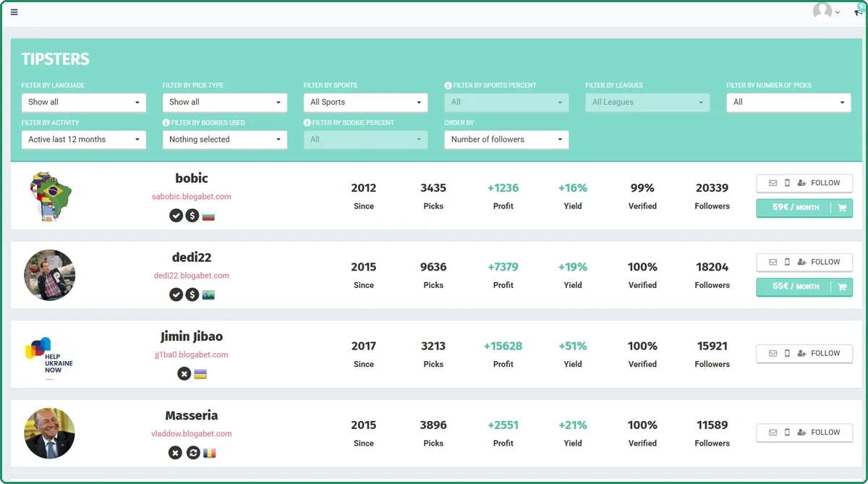Click bobic's South America map avatar
Image resolution: width=868 pixels, height=484 pixels.
50,196
